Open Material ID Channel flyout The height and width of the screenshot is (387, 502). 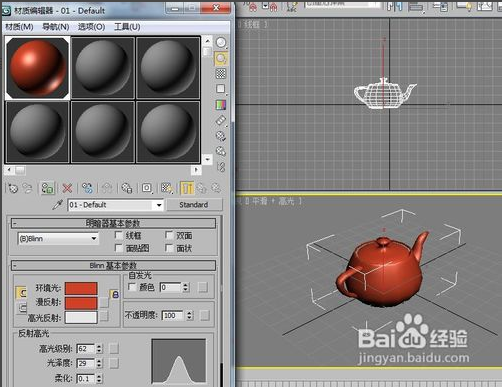[147, 188]
